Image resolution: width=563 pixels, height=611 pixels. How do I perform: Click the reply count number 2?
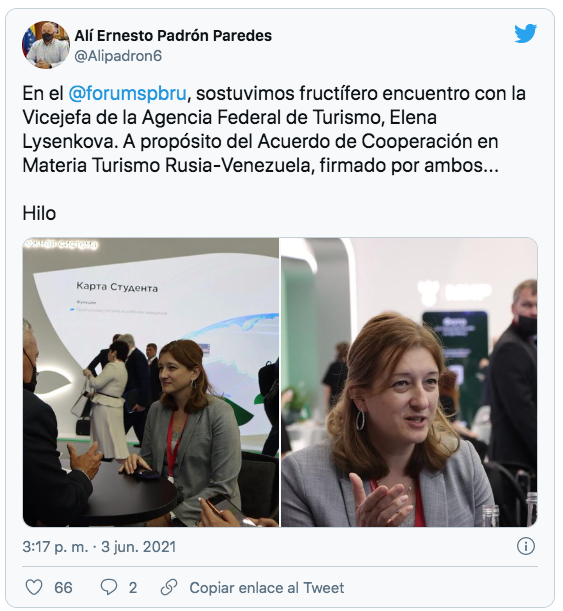tap(133, 588)
